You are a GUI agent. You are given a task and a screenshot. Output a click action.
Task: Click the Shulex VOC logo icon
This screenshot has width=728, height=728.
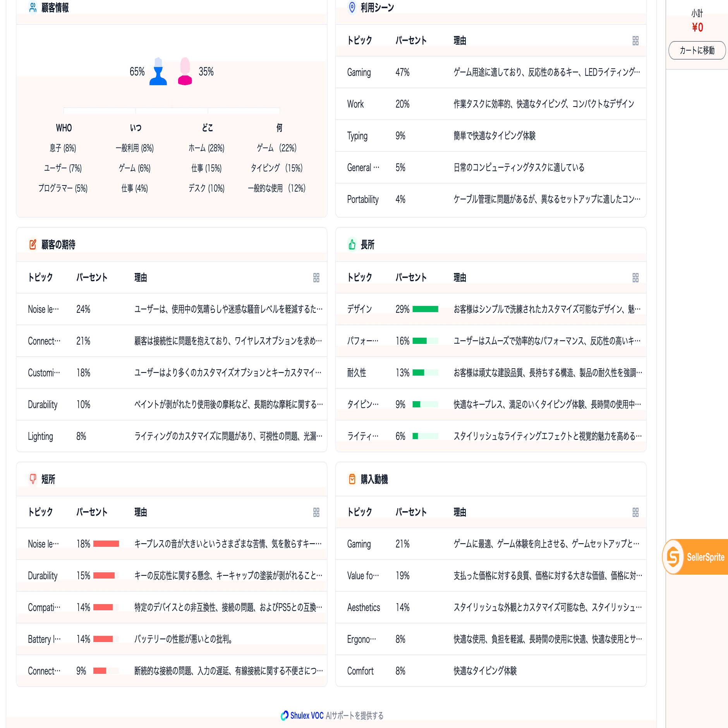285,715
